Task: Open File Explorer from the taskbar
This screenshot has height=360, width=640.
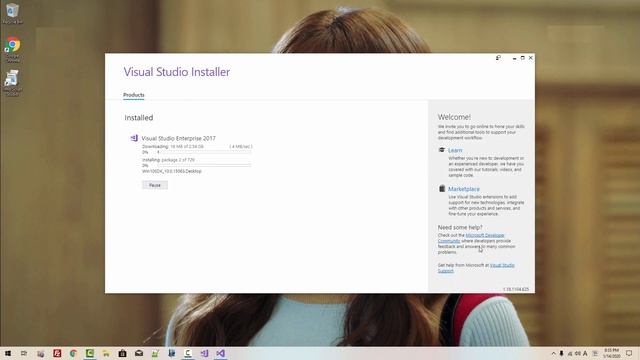Action: coord(106,353)
